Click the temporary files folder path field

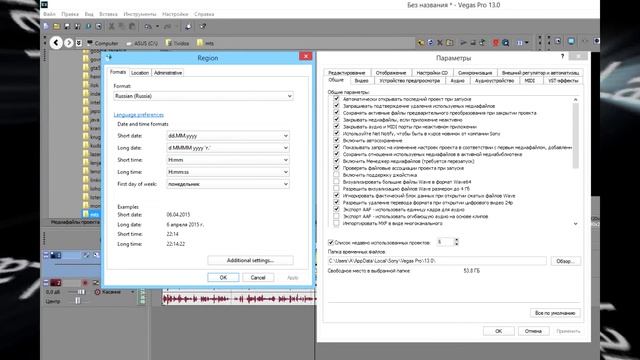point(437,261)
